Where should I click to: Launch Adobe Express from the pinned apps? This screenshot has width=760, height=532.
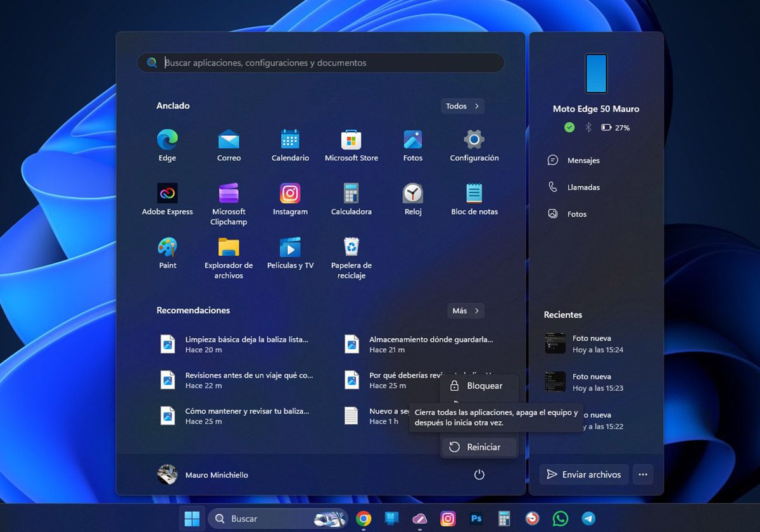pyautogui.click(x=167, y=194)
